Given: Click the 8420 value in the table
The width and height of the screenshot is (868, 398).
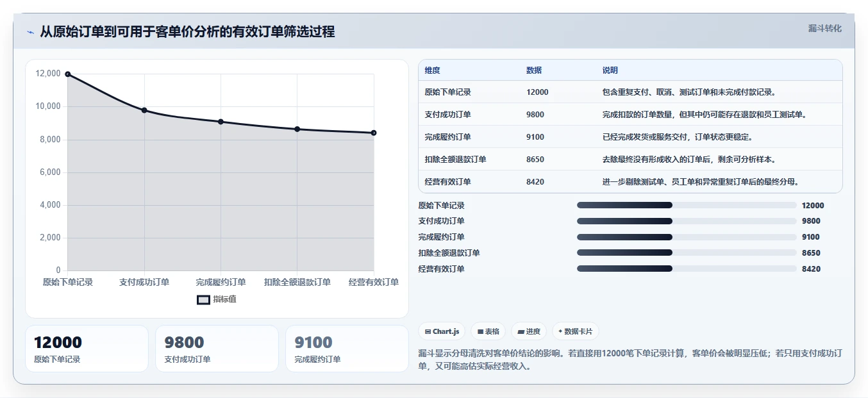Looking at the screenshot, I should coord(535,182).
